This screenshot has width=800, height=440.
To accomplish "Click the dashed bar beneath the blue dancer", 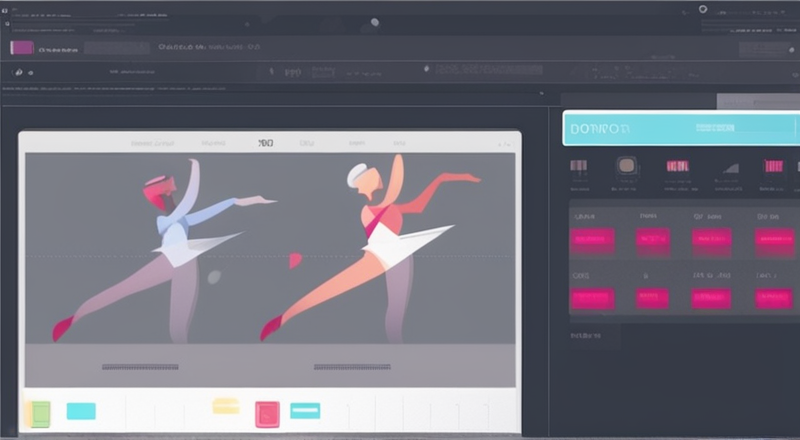I will point(140,367).
